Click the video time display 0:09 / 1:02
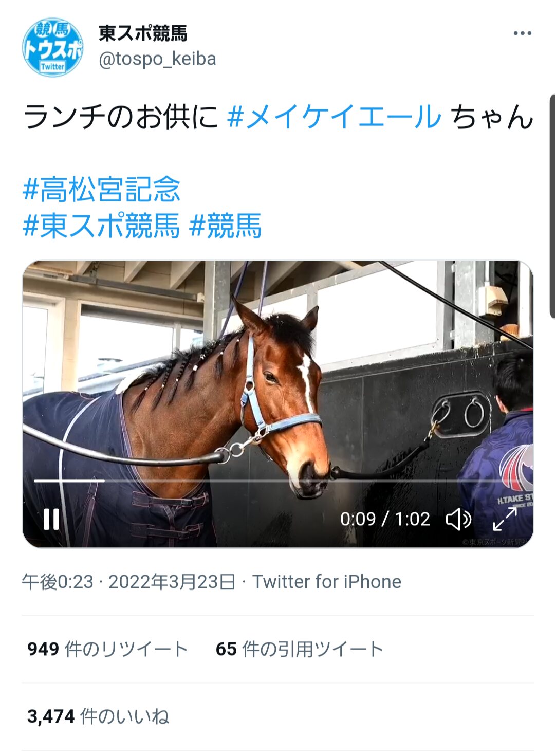555x756 pixels. (385, 519)
